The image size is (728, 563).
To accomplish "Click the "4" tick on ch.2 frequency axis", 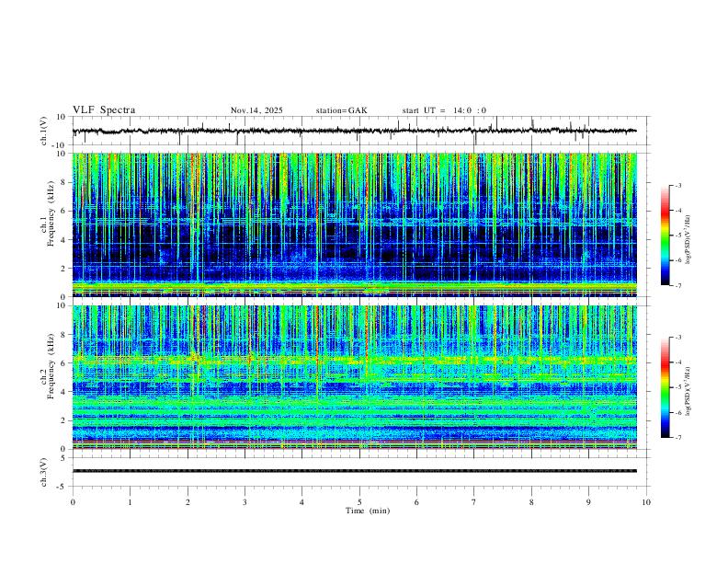I will [63, 392].
